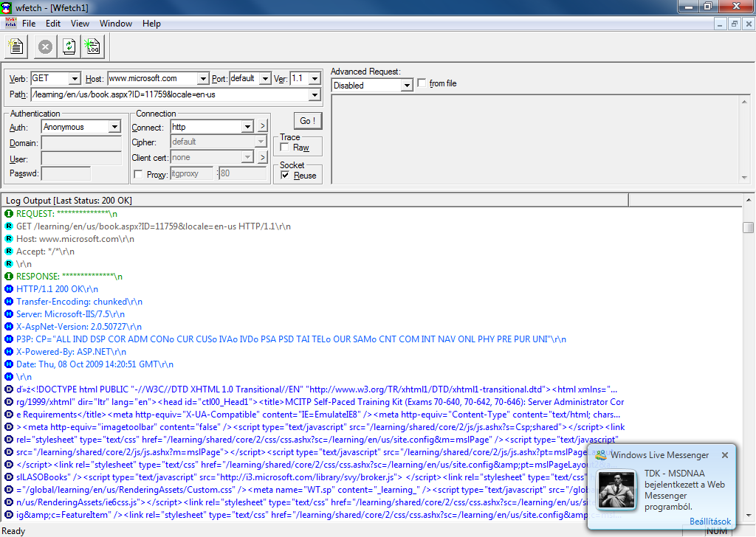The width and height of the screenshot is (756, 537).
Task: Click the Advanced Request text area
Action: (x=536, y=139)
